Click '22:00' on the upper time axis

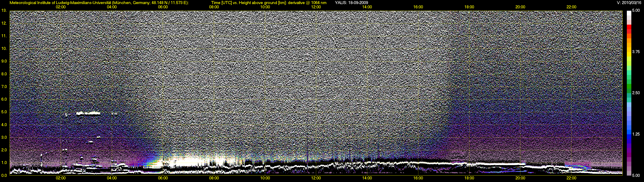coord(571,7)
